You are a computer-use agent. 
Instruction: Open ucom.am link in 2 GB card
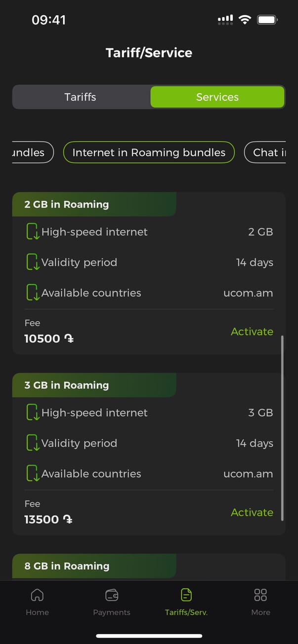(248, 293)
